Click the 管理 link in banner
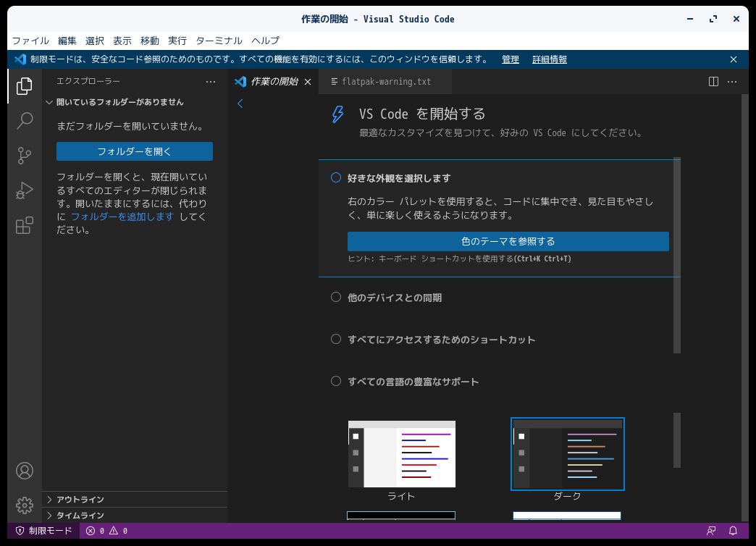This screenshot has height=546, width=756. 510,59
